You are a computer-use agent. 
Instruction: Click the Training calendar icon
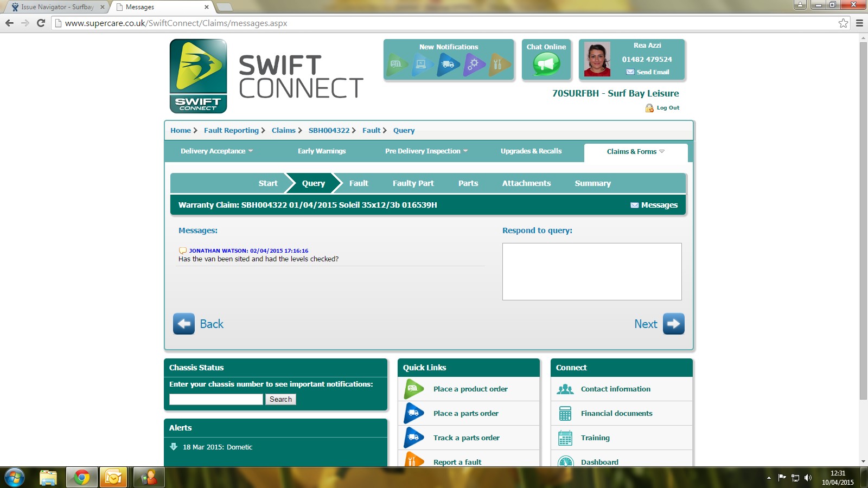click(x=565, y=438)
